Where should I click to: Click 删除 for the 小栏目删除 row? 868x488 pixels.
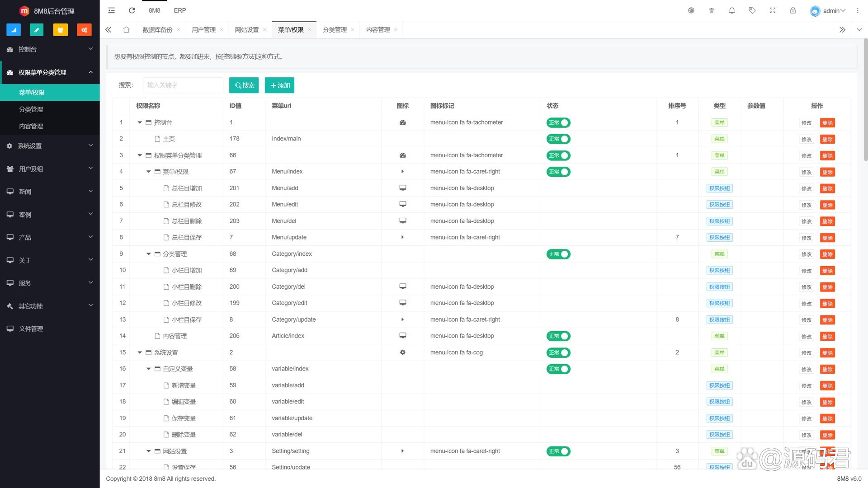click(x=827, y=287)
